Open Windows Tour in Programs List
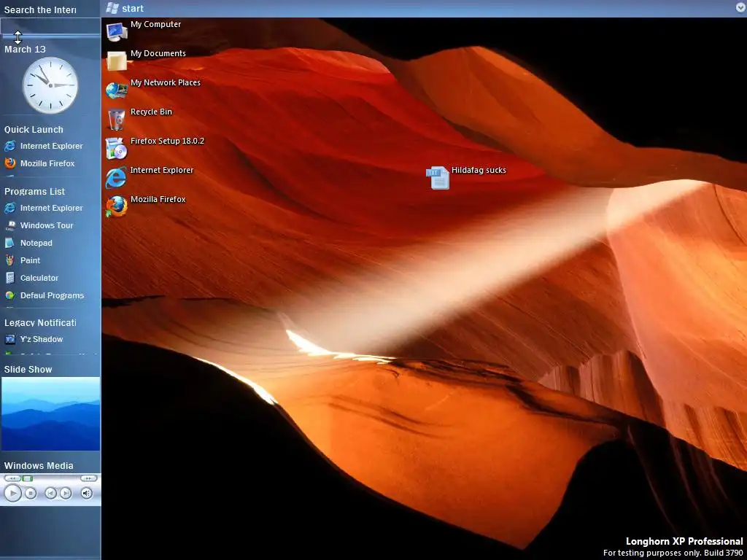This screenshot has width=747, height=560. tap(39, 225)
